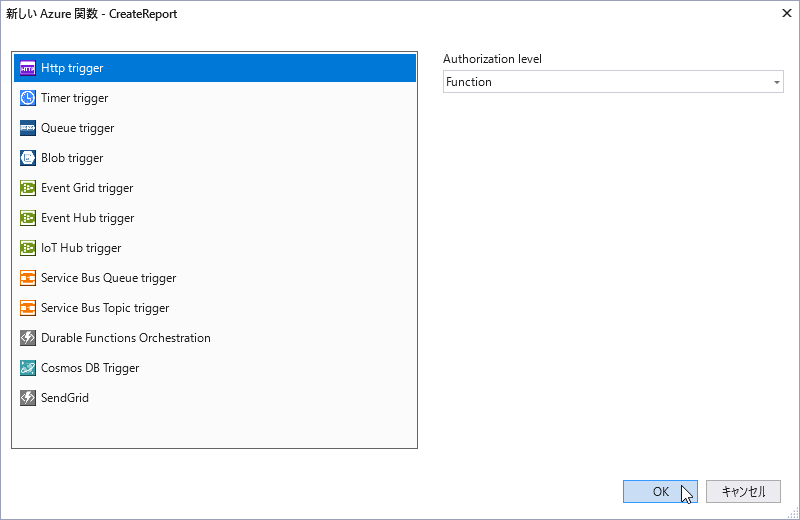
Task: Click the Timer trigger clock icon
Action: tap(28, 98)
